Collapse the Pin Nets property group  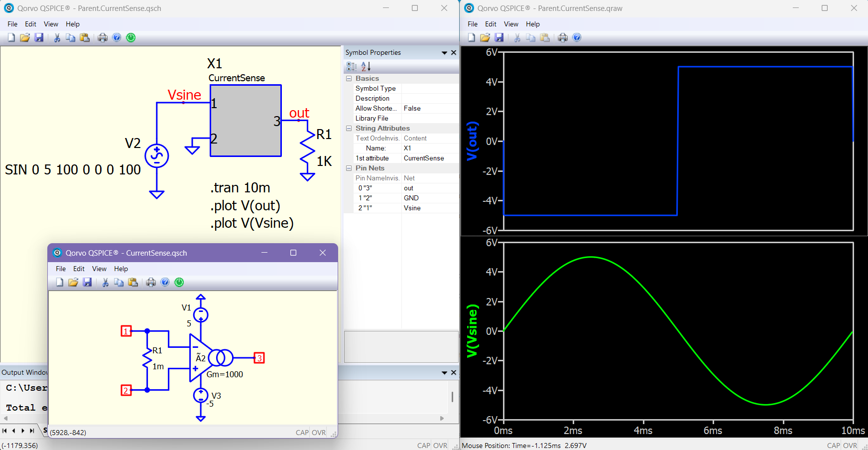pos(349,168)
